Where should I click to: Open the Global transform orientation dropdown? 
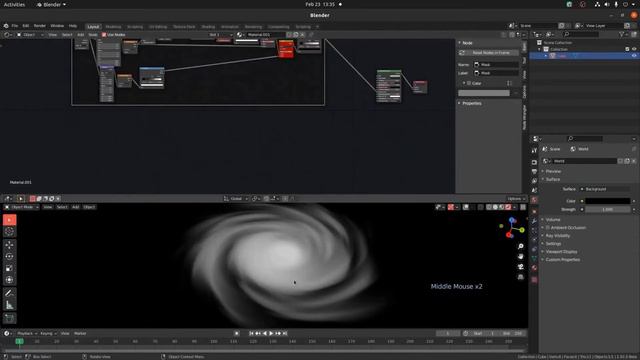coord(236,199)
